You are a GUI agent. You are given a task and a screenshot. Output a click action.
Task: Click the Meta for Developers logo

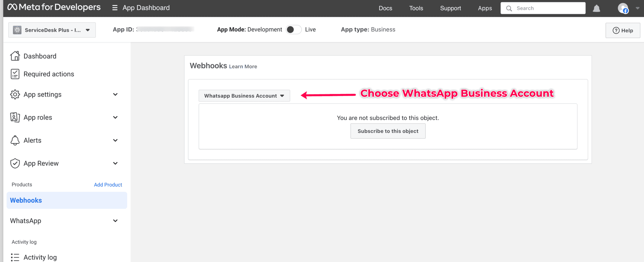point(54,7)
